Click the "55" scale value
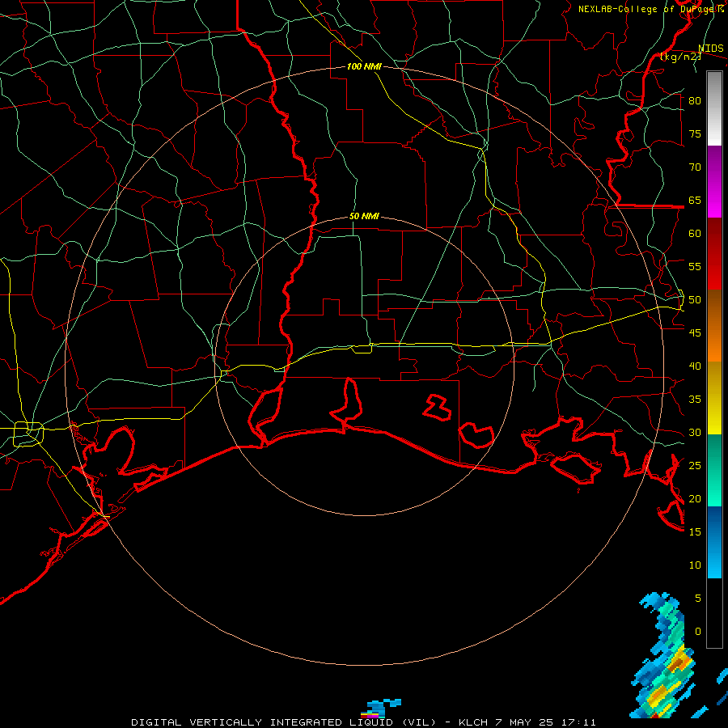 click(x=695, y=266)
